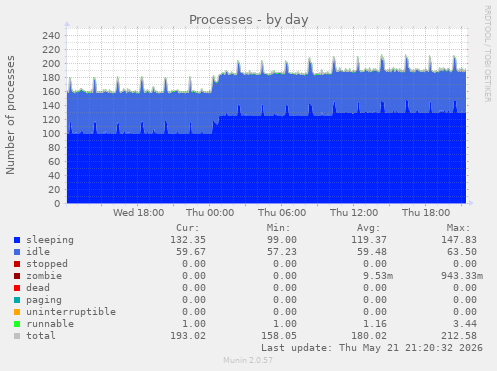Select the 'dead' legend label
Viewport: 497px width, 371px height.
(x=38, y=288)
